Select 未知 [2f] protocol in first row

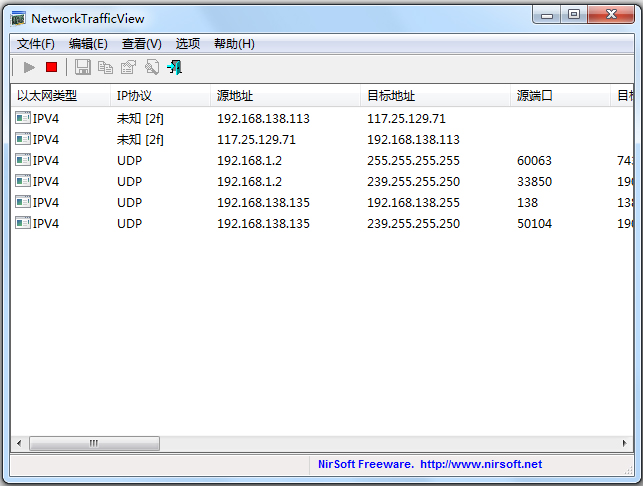[140, 119]
